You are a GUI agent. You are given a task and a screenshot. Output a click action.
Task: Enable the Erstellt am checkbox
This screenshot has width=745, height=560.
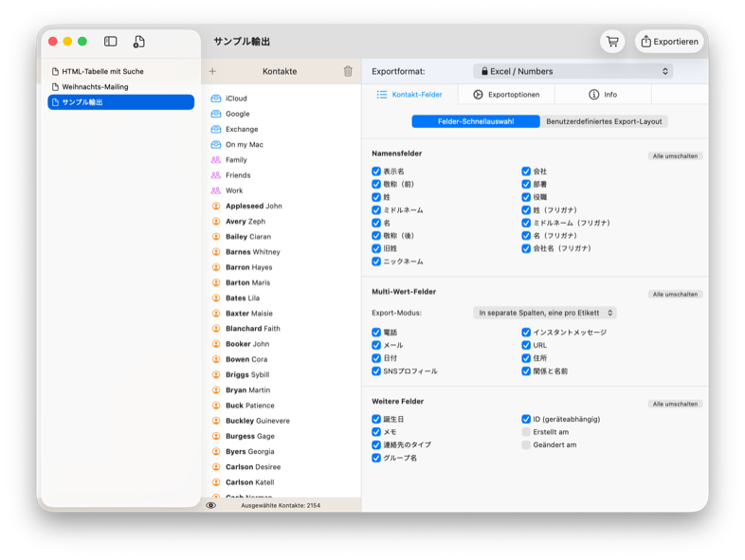(526, 432)
